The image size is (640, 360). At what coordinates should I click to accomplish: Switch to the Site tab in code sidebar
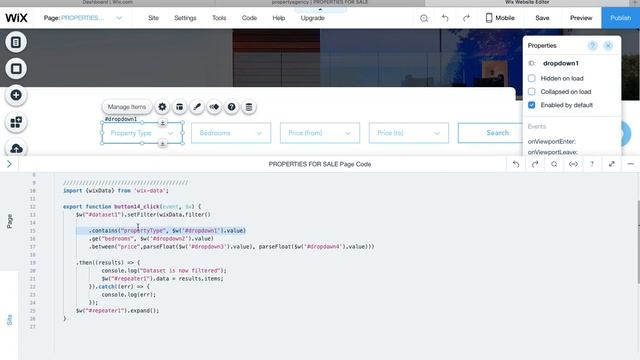coord(9,320)
